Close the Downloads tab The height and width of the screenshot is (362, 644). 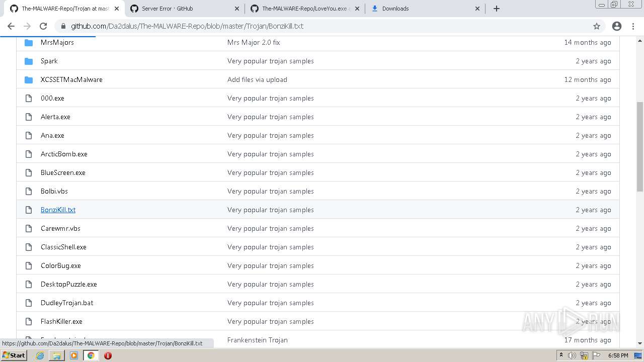[477, 9]
